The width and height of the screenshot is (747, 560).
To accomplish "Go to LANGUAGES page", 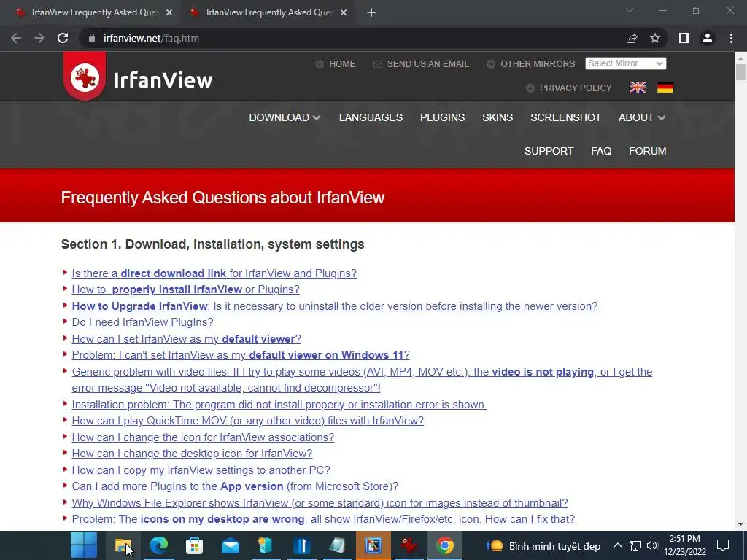I will (371, 117).
